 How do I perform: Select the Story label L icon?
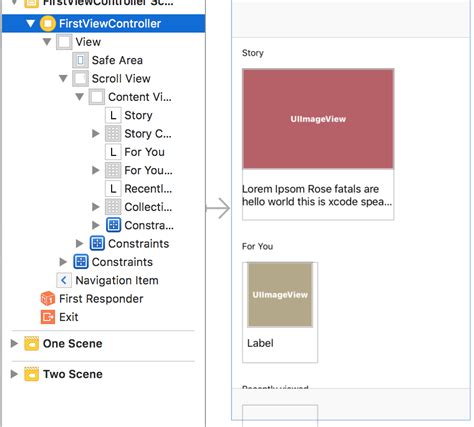point(113,115)
